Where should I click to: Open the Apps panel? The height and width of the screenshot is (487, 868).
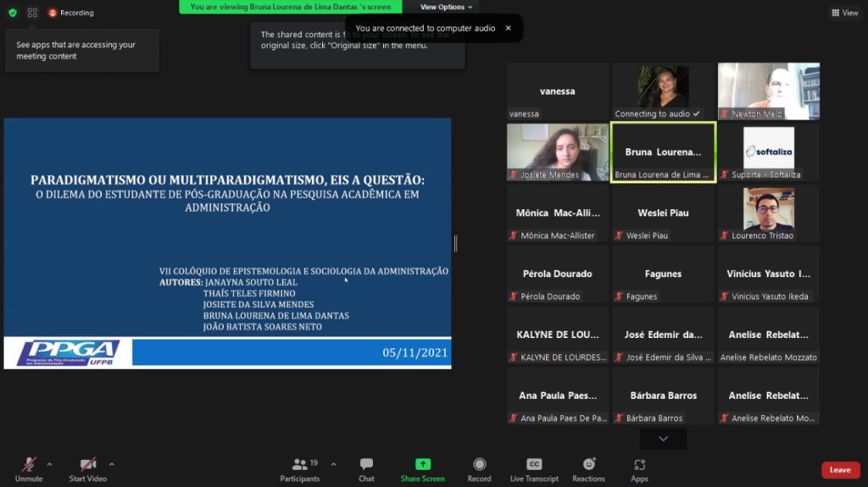[639, 464]
